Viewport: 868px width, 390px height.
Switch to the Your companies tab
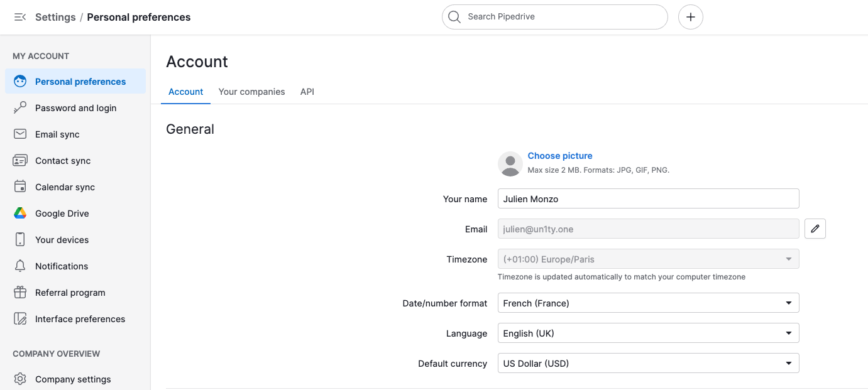251,92
